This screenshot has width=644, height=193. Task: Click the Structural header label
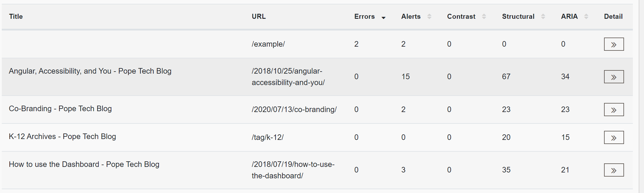518,16
